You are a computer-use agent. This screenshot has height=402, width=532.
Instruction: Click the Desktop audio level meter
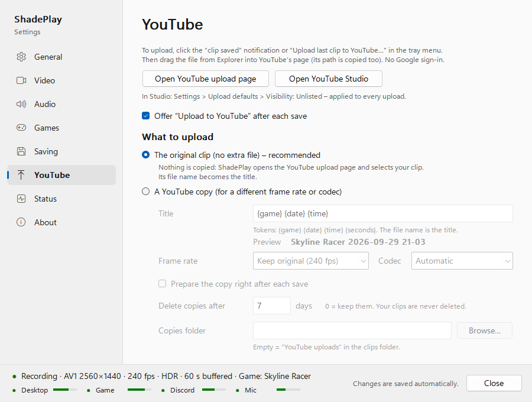click(x=65, y=390)
